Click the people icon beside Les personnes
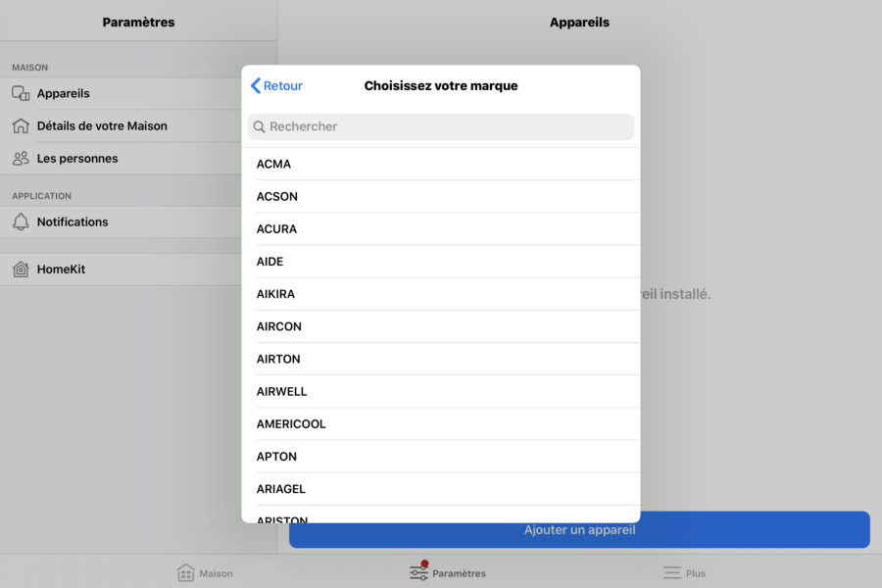The width and height of the screenshot is (882, 588). [x=21, y=158]
